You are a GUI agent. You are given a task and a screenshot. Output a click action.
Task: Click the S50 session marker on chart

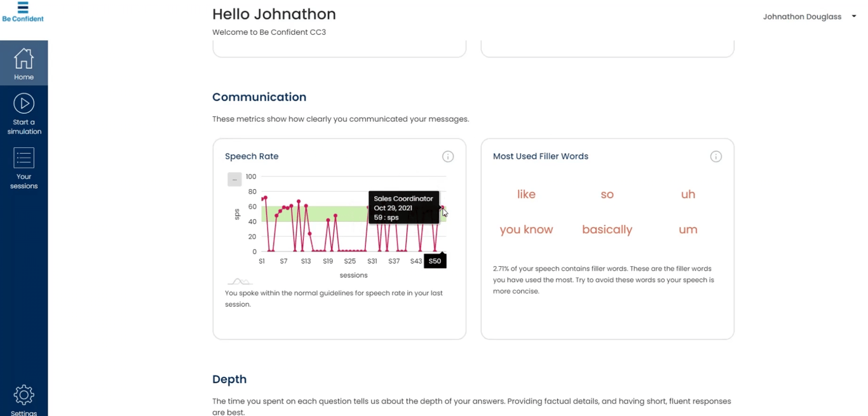pyautogui.click(x=435, y=261)
